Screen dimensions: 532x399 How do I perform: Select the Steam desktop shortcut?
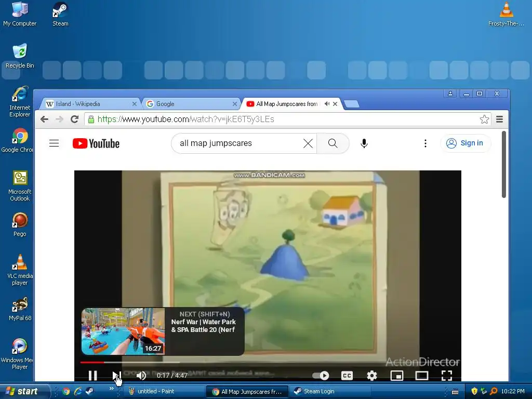[x=60, y=14]
